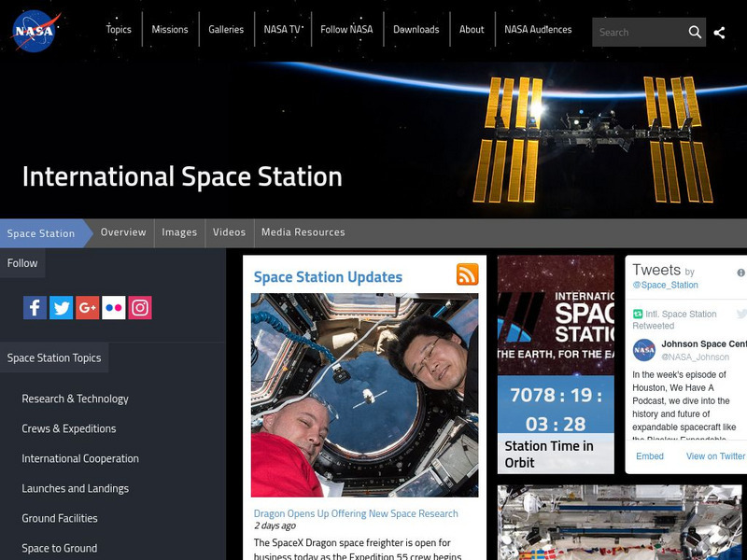Click View on Twitter link
747x560 pixels.
(x=715, y=456)
